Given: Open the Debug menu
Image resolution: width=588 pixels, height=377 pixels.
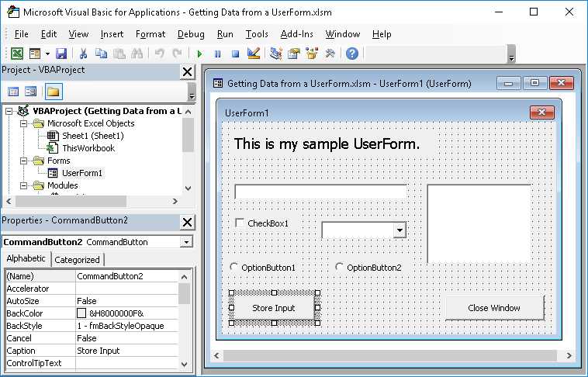Looking at the screenshot, I should click(191, 34).
